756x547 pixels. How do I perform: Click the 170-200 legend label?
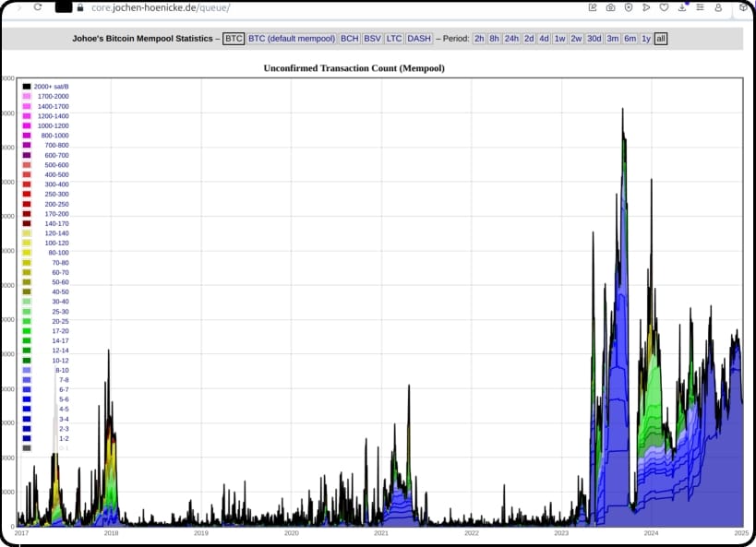pyautogui.click(x=57, y=214)
